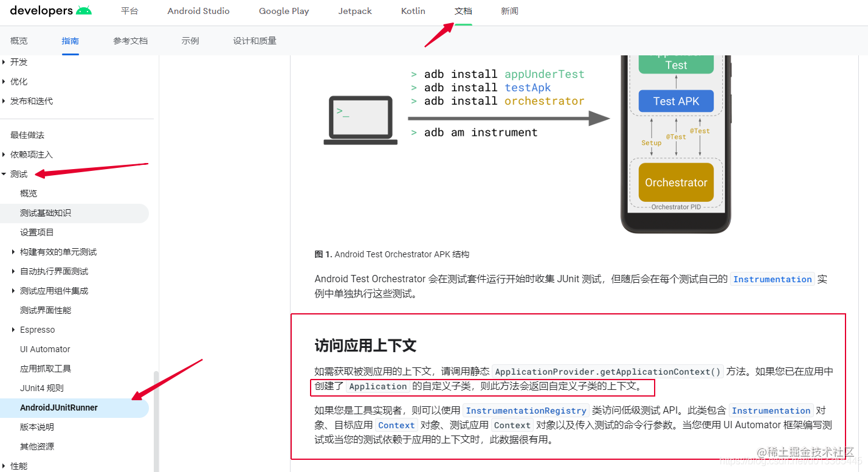Image resolution: width=868 pixels, height=472 pixels.
Task: Open the 测试界面性能 sidebar page
Action: 46,310
